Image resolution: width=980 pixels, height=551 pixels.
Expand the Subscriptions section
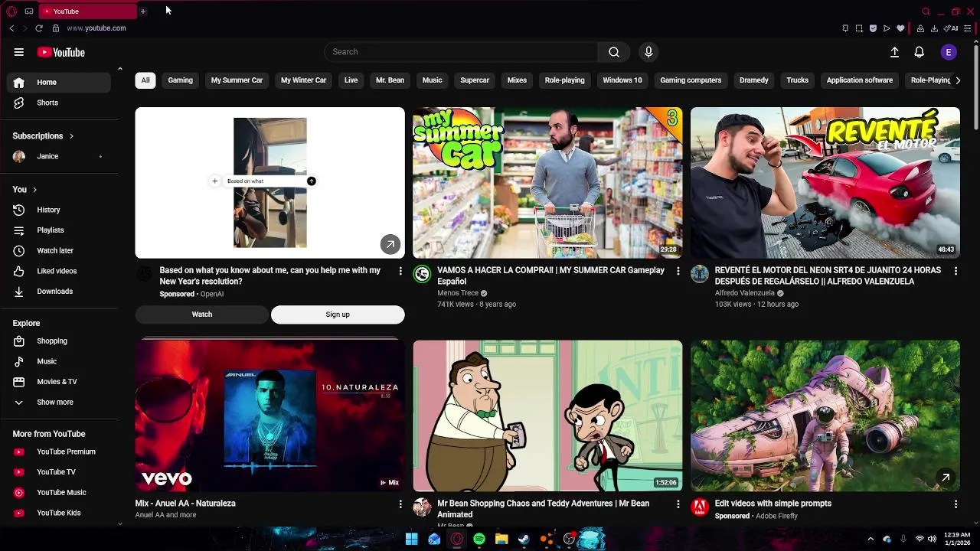coord(43,136)
